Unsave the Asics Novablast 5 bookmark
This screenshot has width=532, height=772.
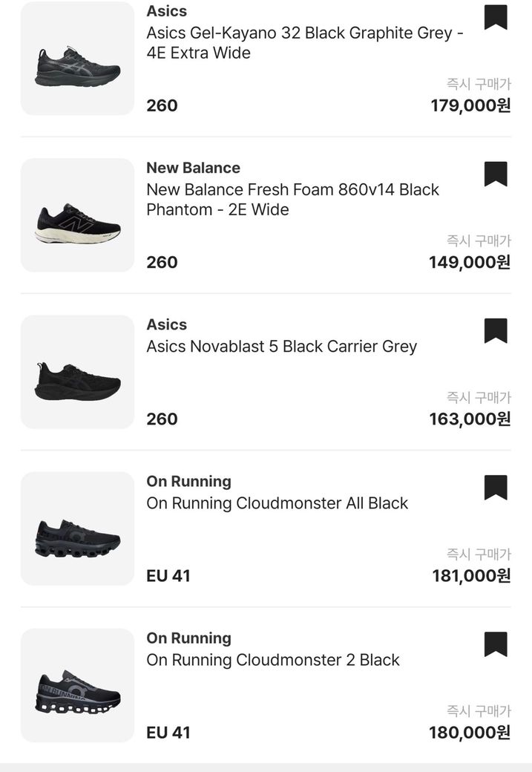(x=496, y=330)
